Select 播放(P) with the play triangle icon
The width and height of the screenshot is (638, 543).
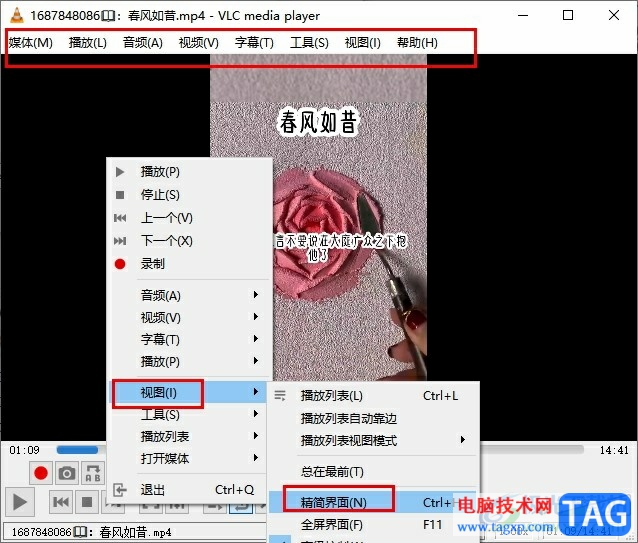pos(189,172)
